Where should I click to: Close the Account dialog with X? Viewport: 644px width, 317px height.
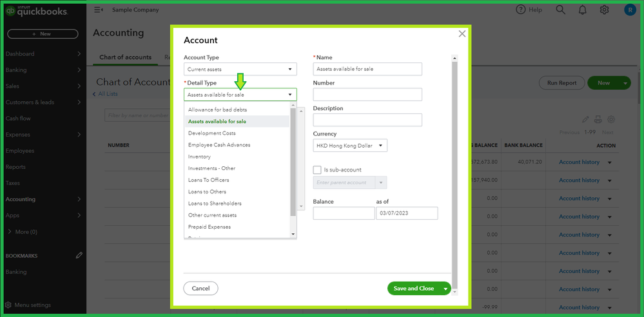click(x=462, y=34)
